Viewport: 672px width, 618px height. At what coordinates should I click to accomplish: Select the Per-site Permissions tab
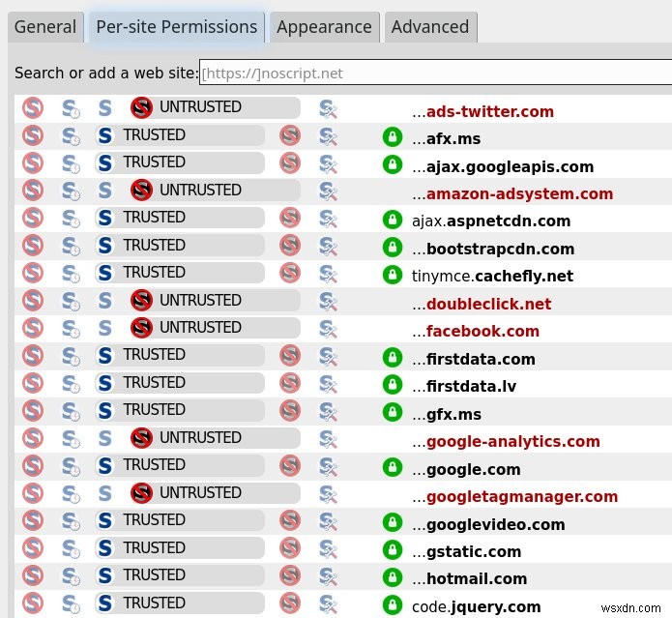tap(177, 27)
